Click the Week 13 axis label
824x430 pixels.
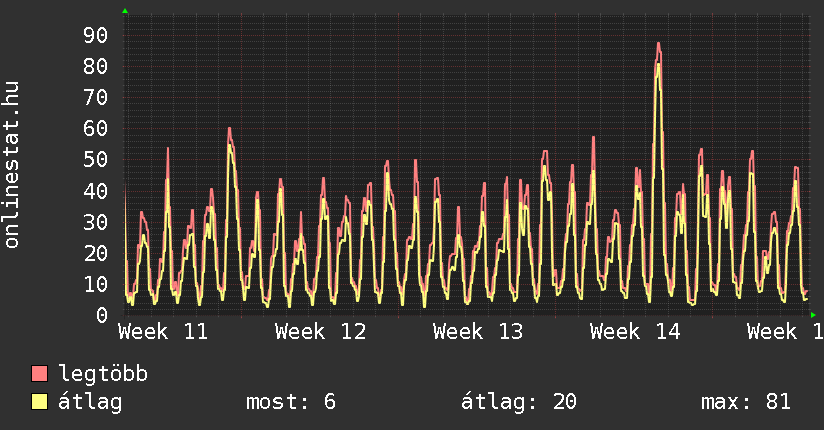(x=478, y=331)
